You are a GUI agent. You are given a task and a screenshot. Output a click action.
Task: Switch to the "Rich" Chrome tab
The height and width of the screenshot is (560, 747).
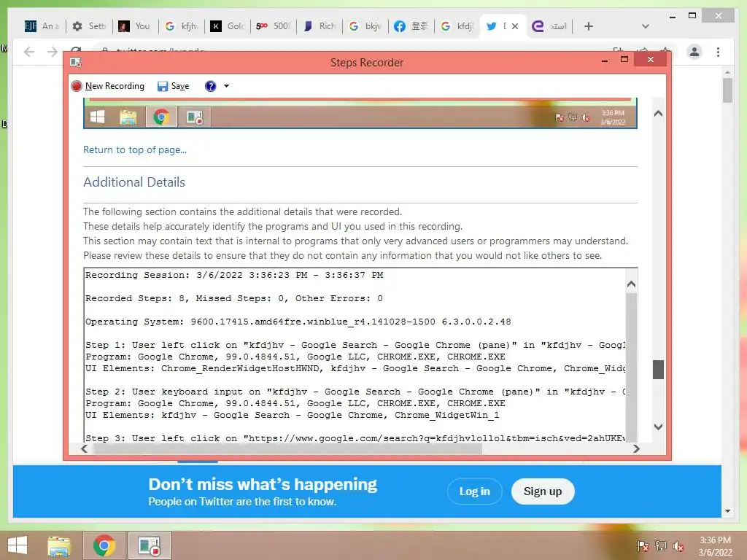pyautogui.click(x=320, y=26)
